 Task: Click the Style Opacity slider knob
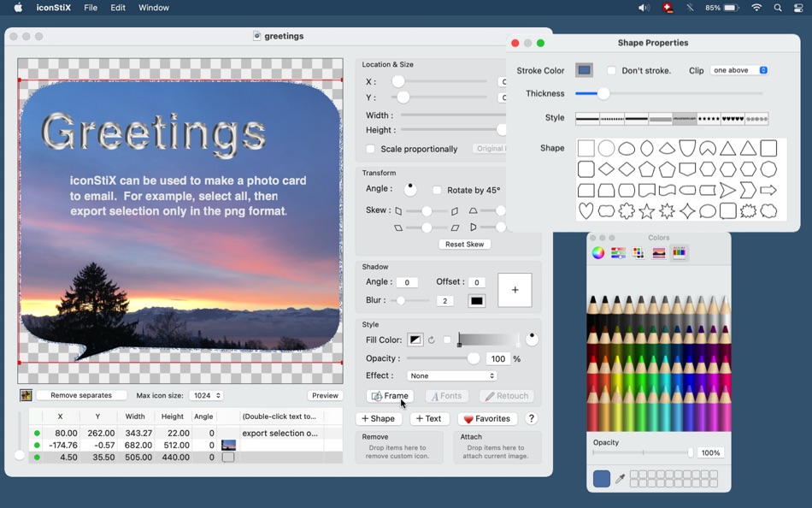tap(474, 358)
